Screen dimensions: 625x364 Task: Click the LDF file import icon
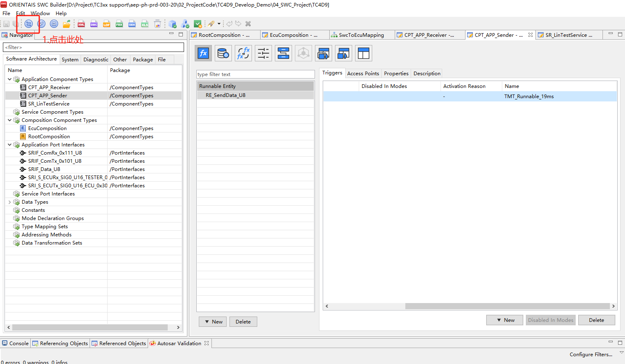click(x=107, y=24)
